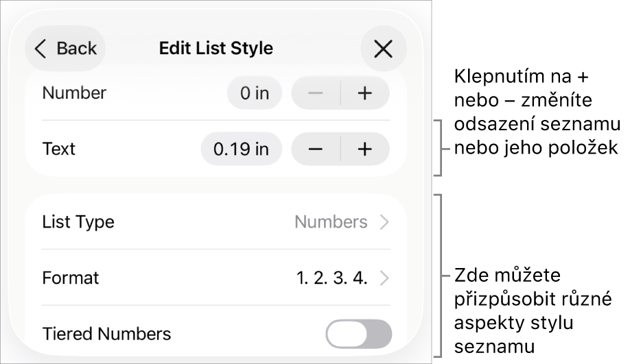Decrease the Number indent with minus
Image resolution: width=630 pixels, height=364 pixels.
click(316, 93)
